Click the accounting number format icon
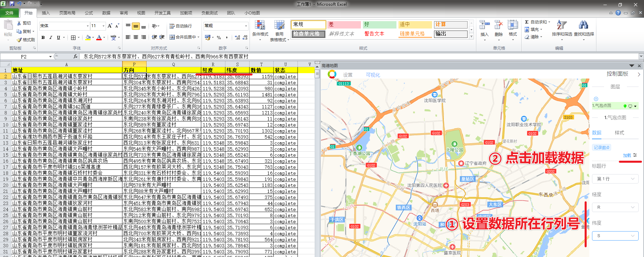 pyautogui.click(x=208, y=37)
